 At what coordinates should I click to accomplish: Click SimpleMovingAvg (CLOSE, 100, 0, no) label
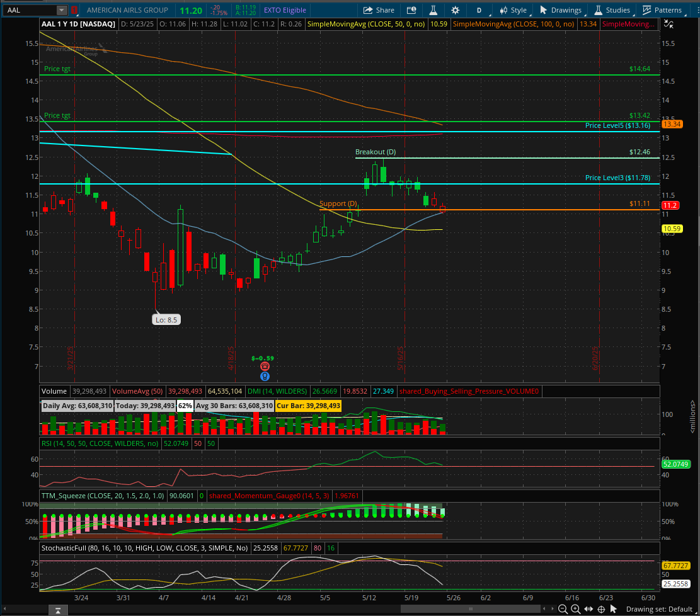[x=514, y=24]
